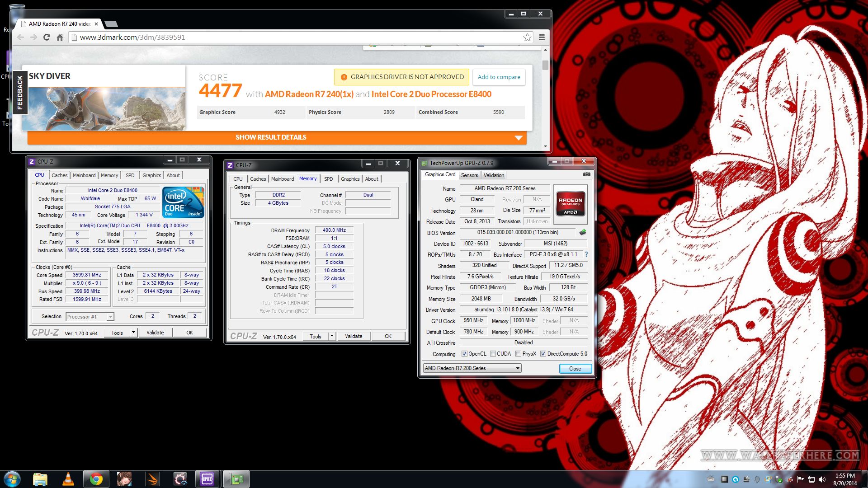This screenshot has width=868, height=488.
Task: Click OK in left CPU-Z window
Action: point(189,333)
